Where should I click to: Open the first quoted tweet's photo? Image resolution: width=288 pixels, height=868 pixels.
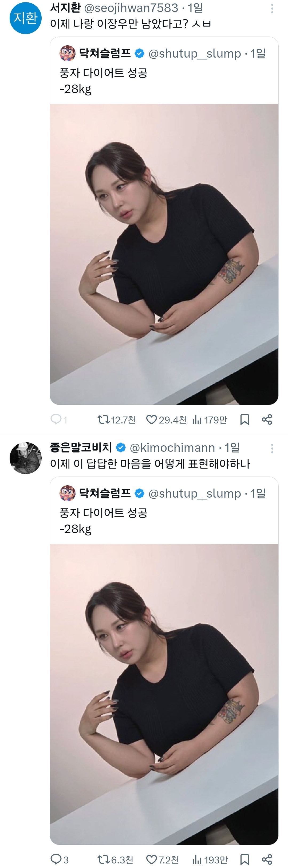164,254
